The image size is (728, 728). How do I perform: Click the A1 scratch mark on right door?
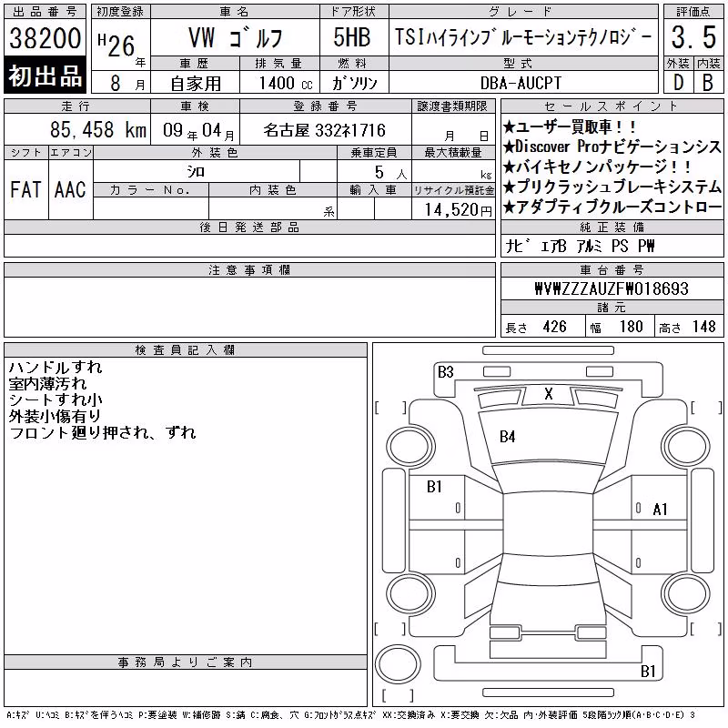pyautogui.click(x=660, y=510)
